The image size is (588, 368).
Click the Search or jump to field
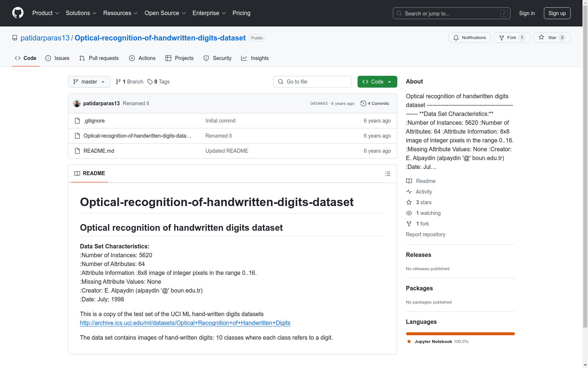[x=452, y=13]
